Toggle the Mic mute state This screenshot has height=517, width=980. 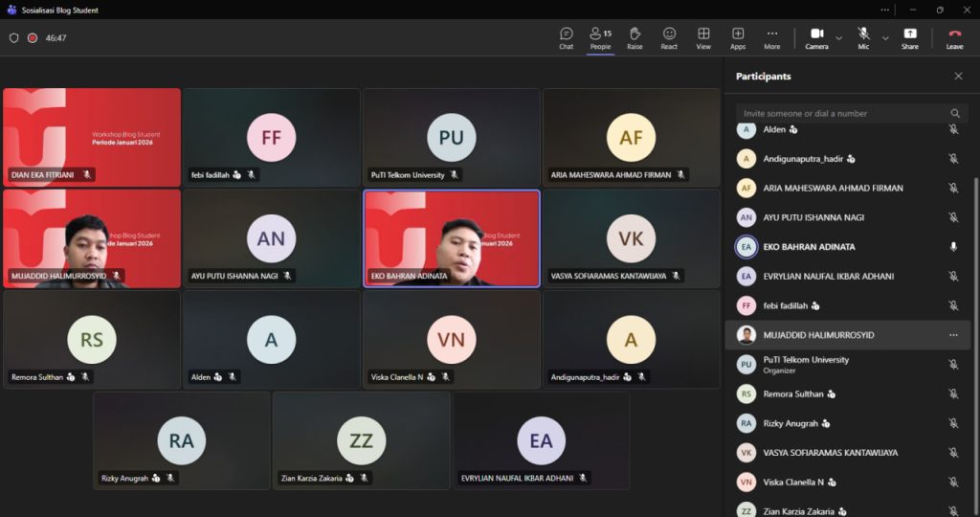(863, 37)
